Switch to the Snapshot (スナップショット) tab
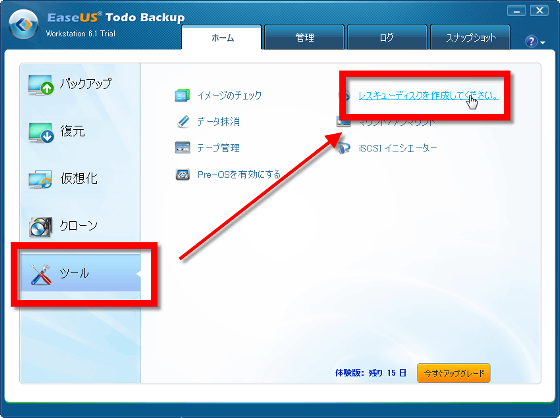 coord(470,38)
